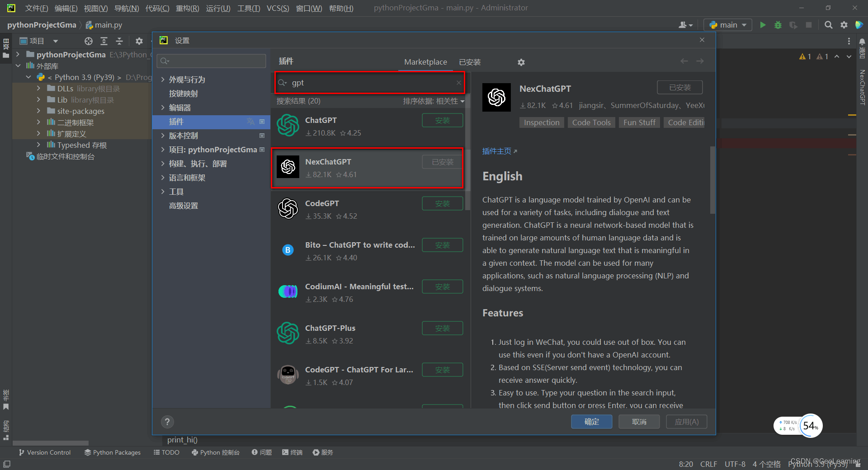Click the settings search input field
This screenshot has width=868, height=470.
(x=211, y=61)
